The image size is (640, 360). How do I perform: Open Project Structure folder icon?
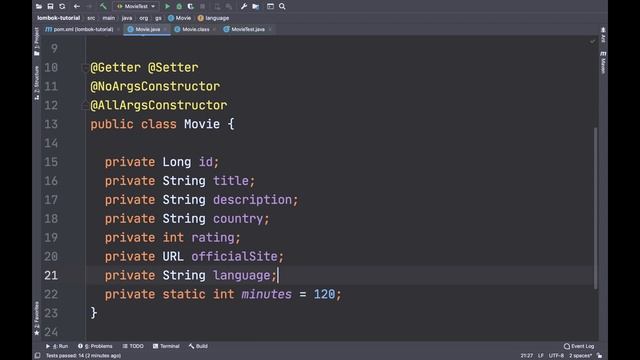[256, 7]
